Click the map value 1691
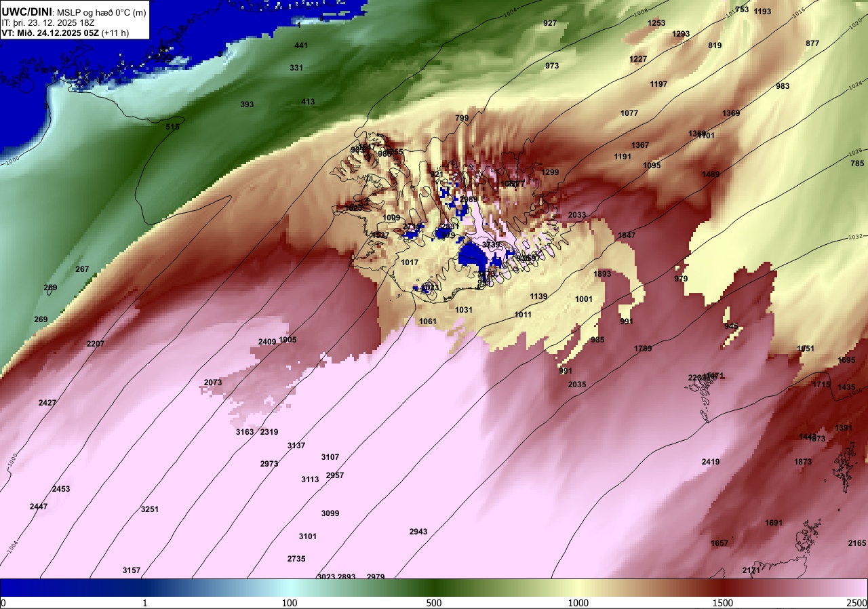Viewport: 868px width, 609px height. tap(774, 523)
